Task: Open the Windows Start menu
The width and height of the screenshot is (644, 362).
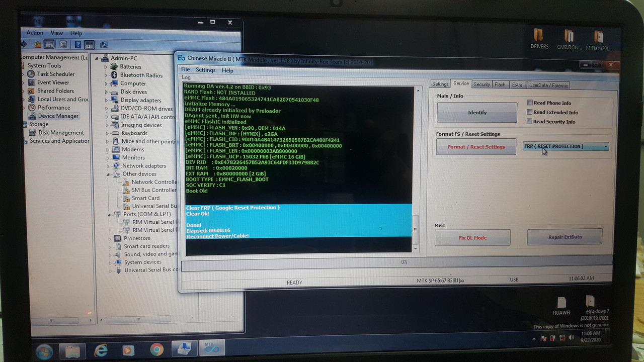Action: pyautogui.click(x=44, y=350)
